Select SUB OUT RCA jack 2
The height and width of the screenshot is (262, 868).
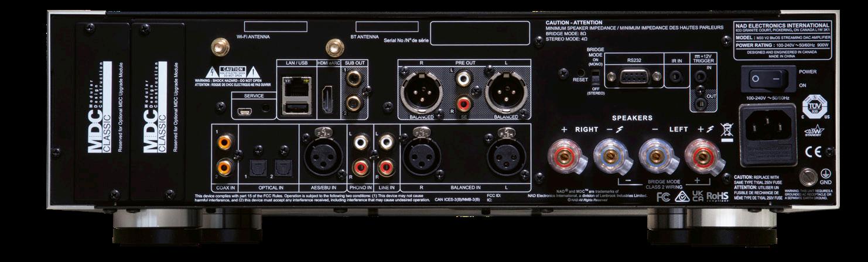click(354, 103)
